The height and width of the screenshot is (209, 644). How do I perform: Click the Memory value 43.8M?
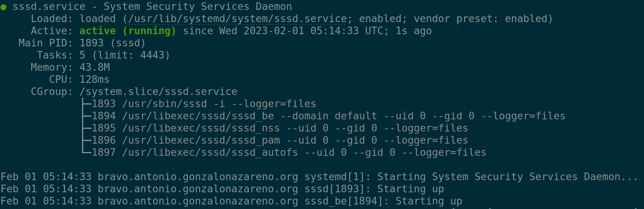(95, 68)
